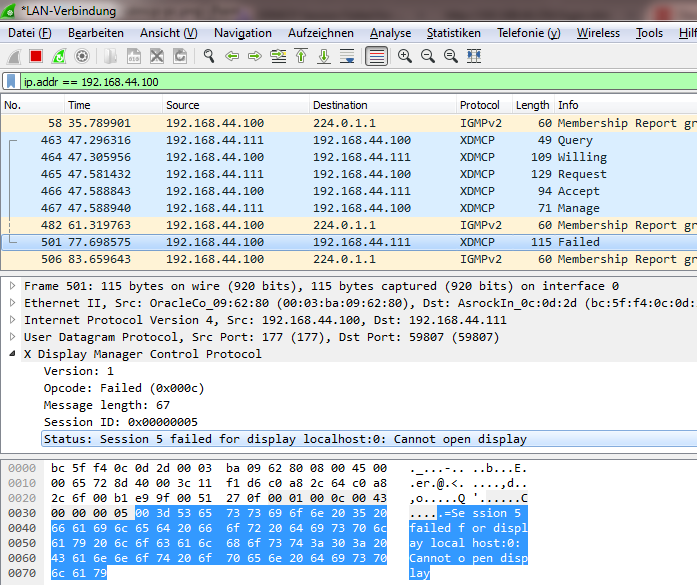Sort by the No. column header
The width and height of the screenshot is (697, 585).
click(33, 105)
